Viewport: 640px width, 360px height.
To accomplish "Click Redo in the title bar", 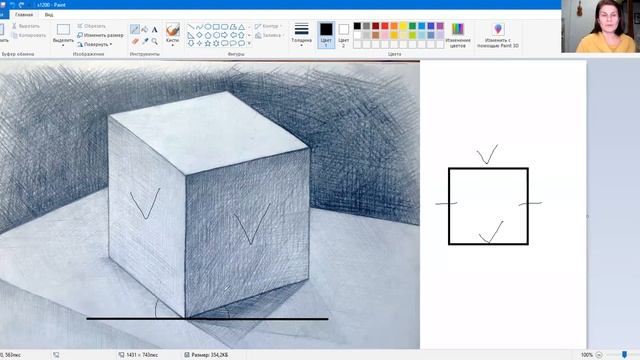I will (22, 5).
